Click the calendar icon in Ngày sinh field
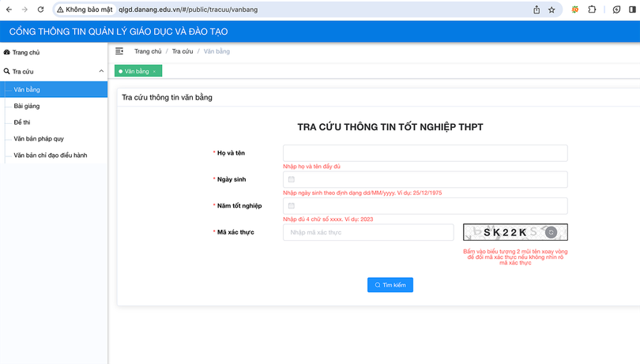The height and width of the screenshot is (364, 640). tap(292, 179)
